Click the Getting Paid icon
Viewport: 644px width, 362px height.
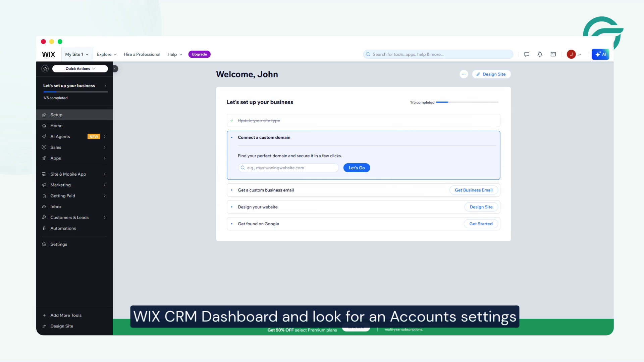[x=44, y=196]
